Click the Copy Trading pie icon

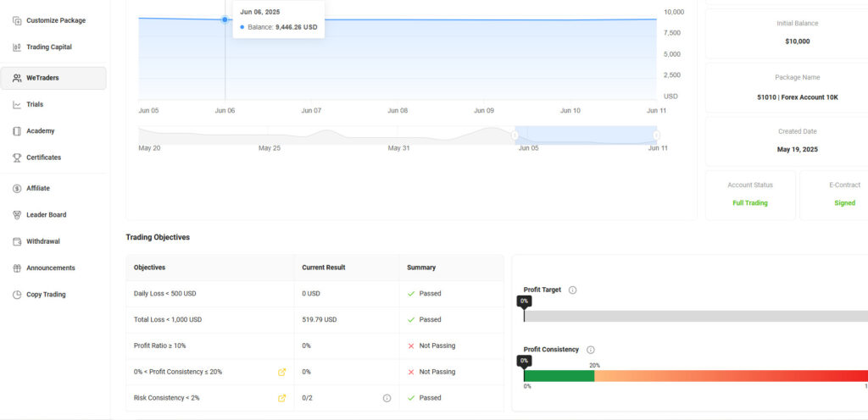tap(17, 295)
